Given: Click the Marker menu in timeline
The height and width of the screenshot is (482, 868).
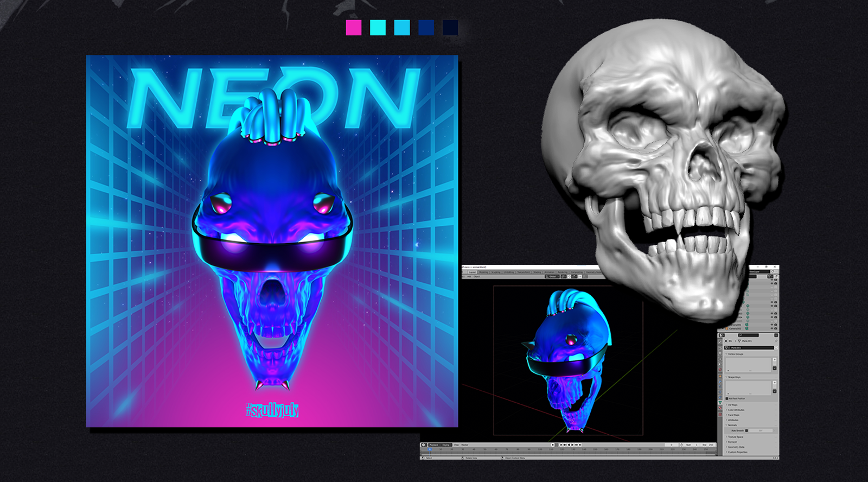Looking at the screenshot, I should [465, 445].
